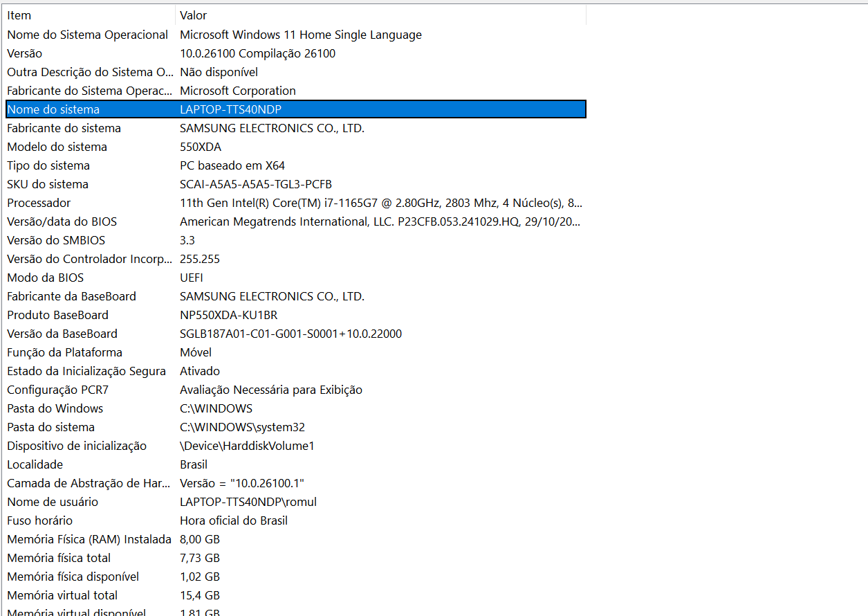Click the "LAPTOP-TTS40NDP" system name value

[x=231, y=109]
